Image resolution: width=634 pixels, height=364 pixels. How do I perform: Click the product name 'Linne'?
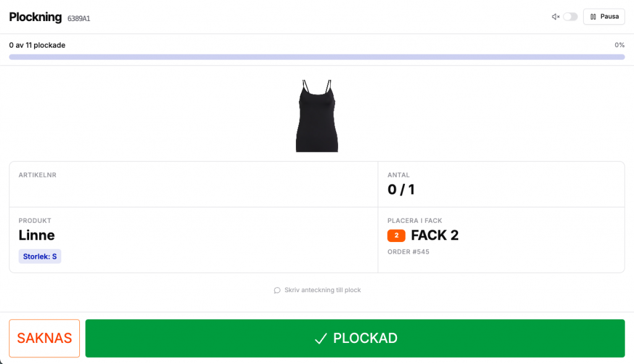(x=37, y=235)
